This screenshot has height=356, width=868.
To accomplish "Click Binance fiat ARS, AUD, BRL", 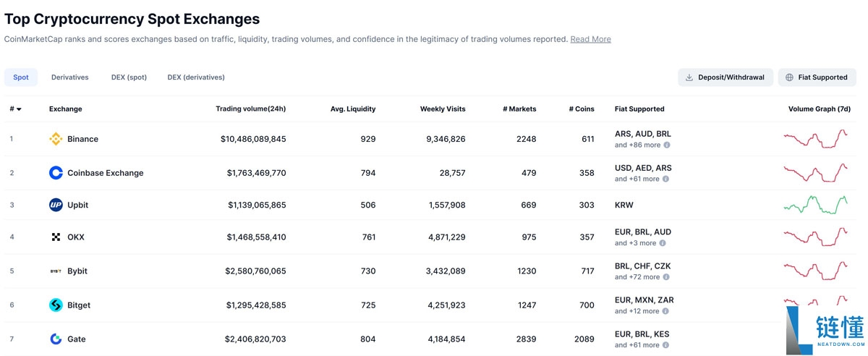I will (643, 134).
